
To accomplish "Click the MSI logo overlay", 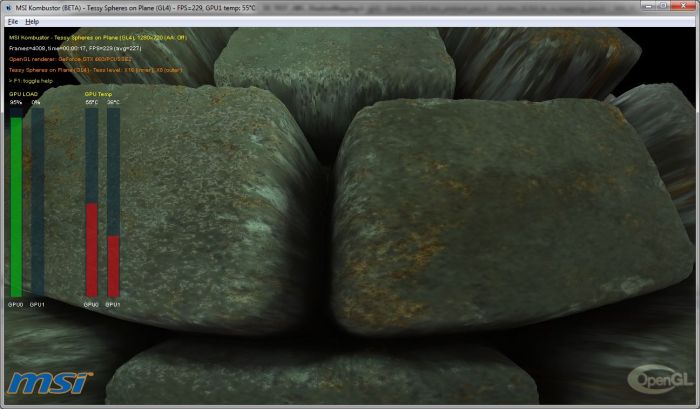I will pos(49,383).
